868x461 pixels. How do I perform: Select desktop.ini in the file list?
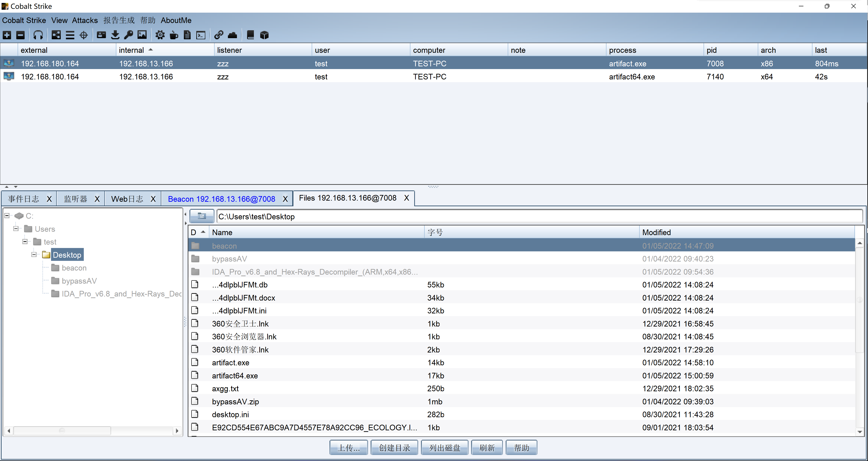point(521,414)
